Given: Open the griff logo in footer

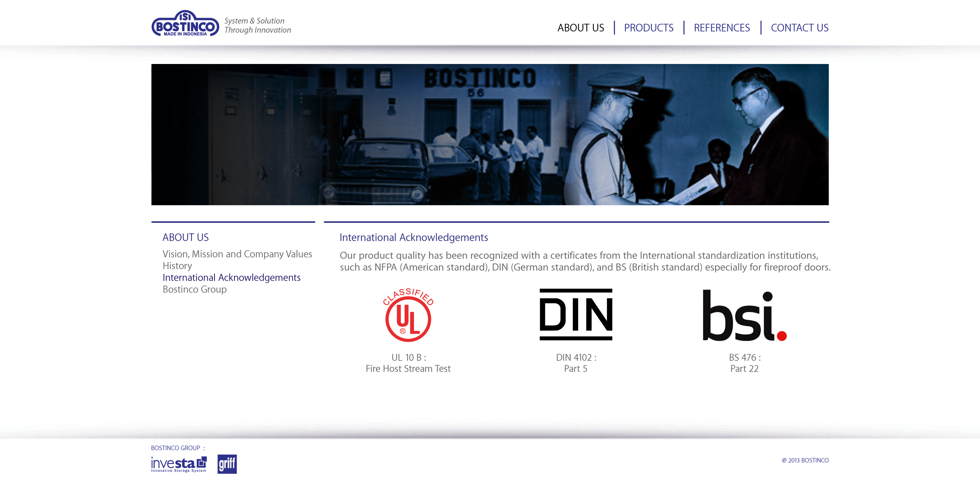Looking at the screenshot, I should click(x=227, y=464).
